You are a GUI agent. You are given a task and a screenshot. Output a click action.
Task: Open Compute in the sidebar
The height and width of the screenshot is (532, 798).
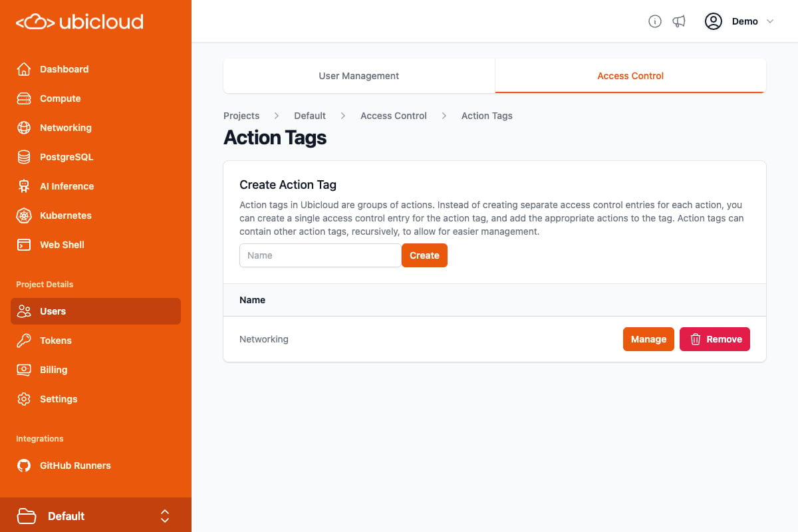[x=96, y=98]
